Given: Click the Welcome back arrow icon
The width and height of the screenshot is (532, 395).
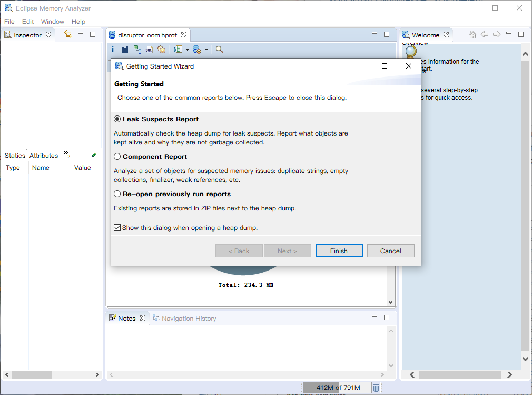Looking at the screenshot, I should 485,34.
